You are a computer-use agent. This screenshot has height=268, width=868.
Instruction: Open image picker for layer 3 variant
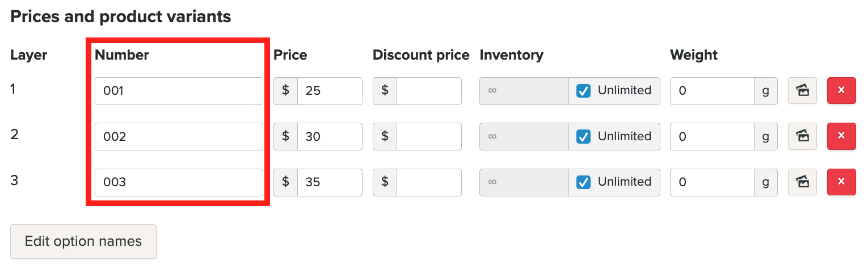tap(802, 182)
